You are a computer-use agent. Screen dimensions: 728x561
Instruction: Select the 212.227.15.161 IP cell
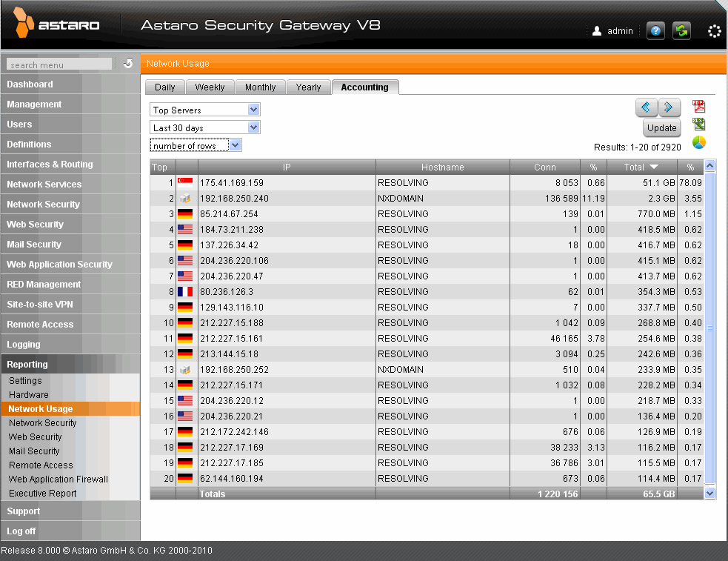coord(287,339)
